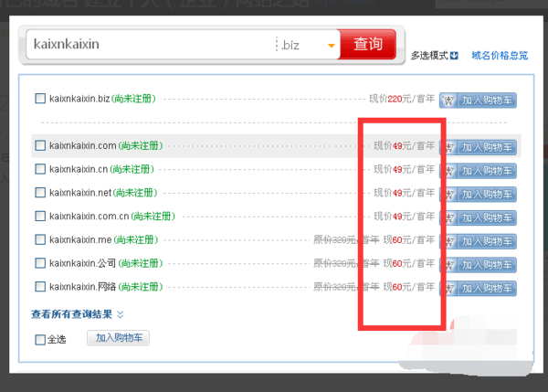Click the red 查询 search button
Viewport: 548px width, 392px height.
tap(368, 44)
